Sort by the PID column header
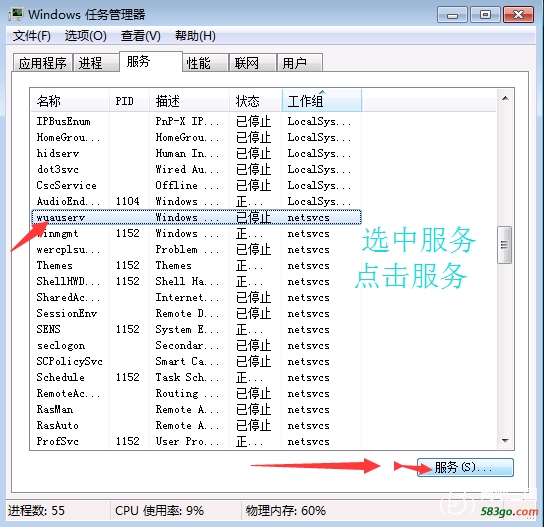Viewport: 544px width, 527px height. click(x=129, y=101)
